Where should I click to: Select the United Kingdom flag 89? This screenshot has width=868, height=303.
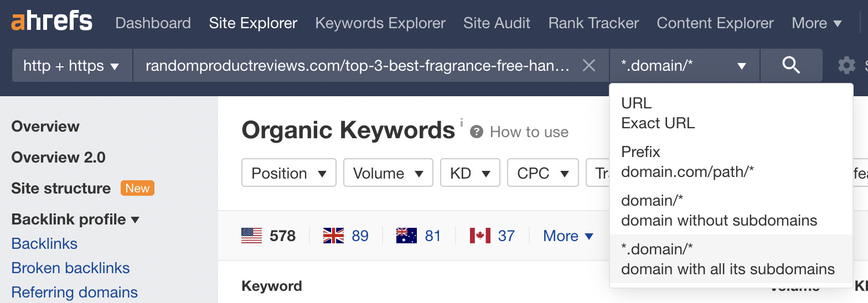(x=346, y=236)
